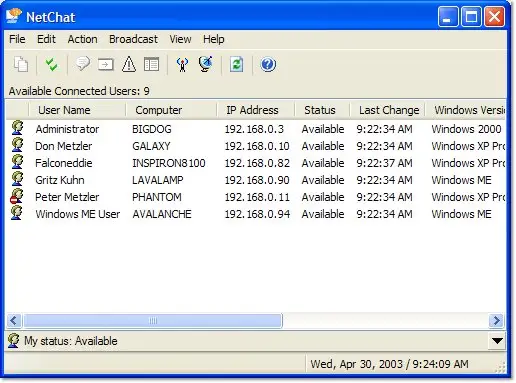This screenshot has height=383, width=516.
Task: Select the Gritz Kuhn user row
Action: (256, 180)
